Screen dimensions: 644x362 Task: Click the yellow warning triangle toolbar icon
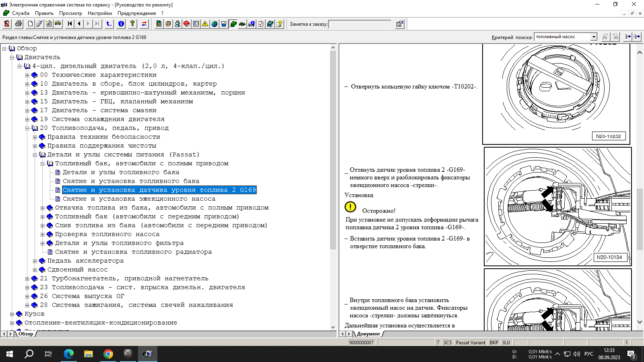tap(205, 24)
